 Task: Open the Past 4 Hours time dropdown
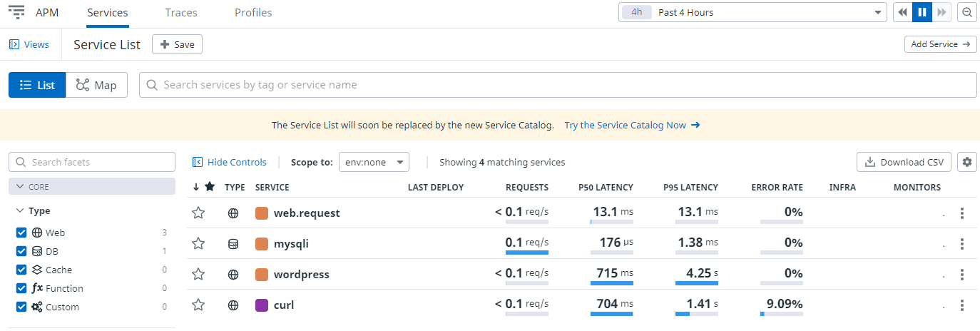[x=752, y=12]
